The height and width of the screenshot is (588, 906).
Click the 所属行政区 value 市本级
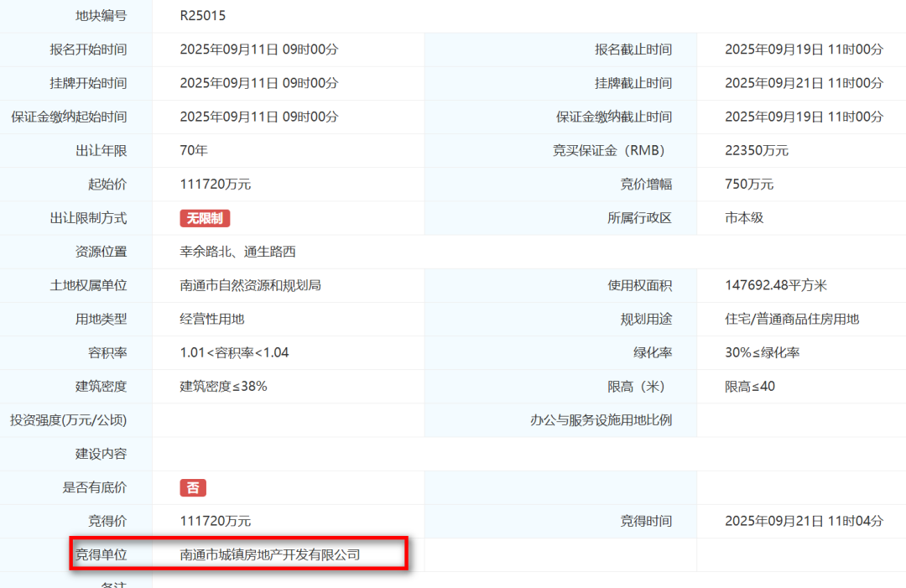coord(744,217)
